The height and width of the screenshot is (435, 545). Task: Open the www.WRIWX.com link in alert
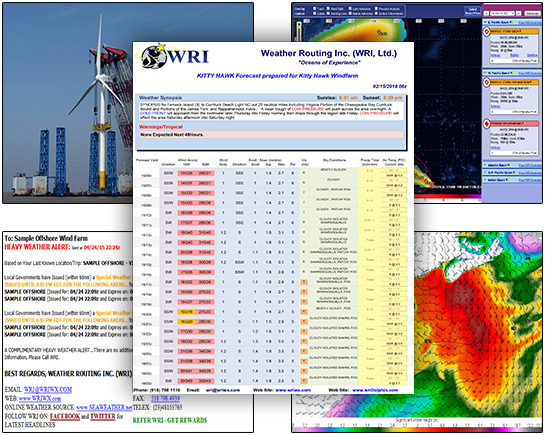pos(40,399)
